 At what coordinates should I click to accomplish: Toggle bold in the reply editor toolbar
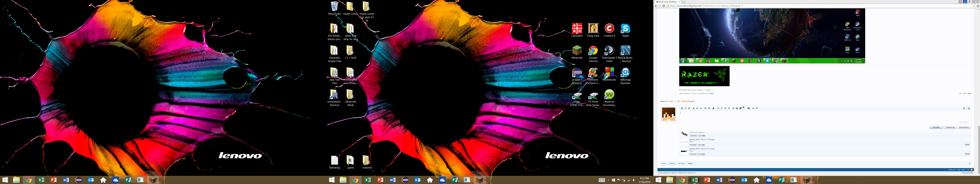coord(682,108)
